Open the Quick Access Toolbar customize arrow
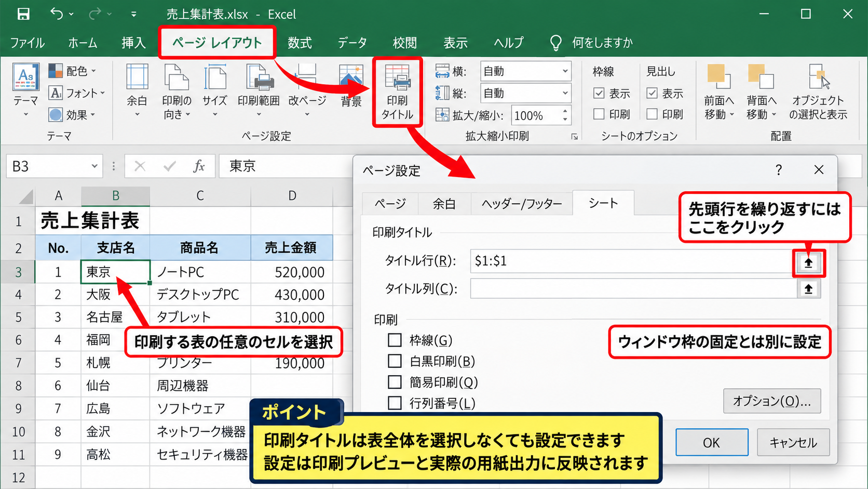This screenshot has height=489, width=868. click(x=134, y=15)
